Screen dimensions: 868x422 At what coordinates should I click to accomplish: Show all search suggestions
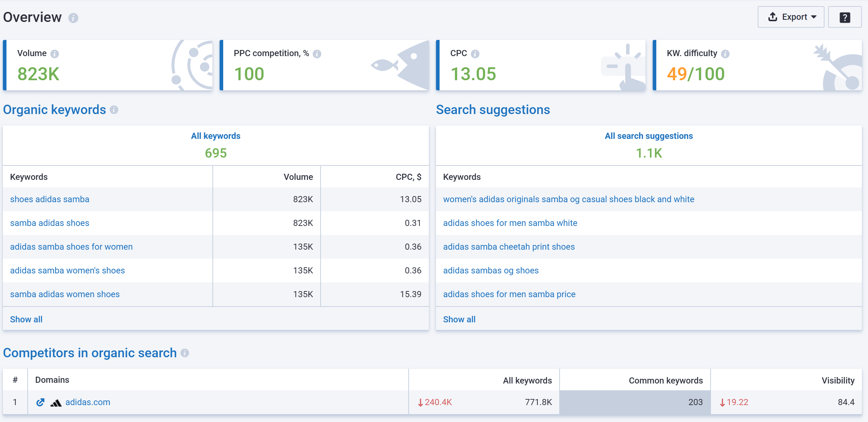(459, 319)
